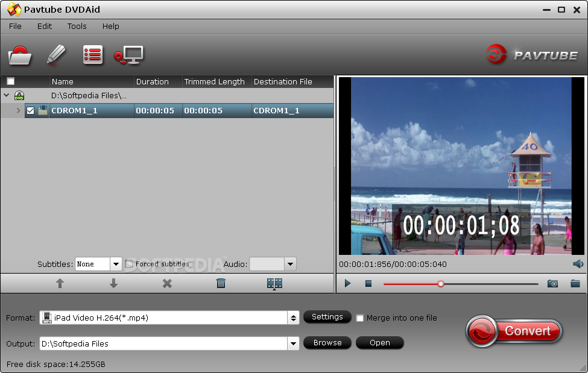
Task: Click the search-monitor toolbar icon
Action: pyautogui.click(x=128, y=55)
